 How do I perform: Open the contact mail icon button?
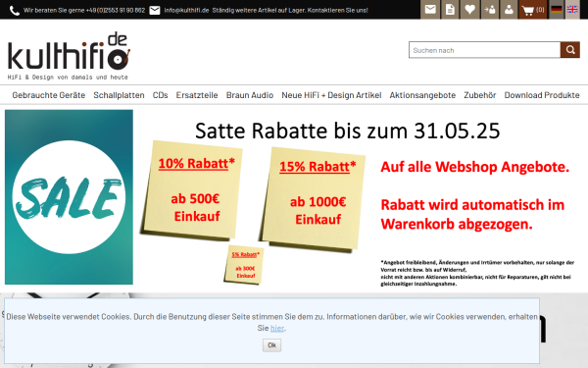point(430,10)
